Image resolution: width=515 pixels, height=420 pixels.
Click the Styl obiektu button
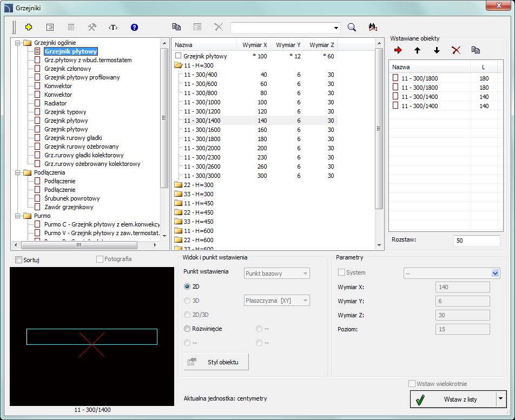[x=216, y=362]
